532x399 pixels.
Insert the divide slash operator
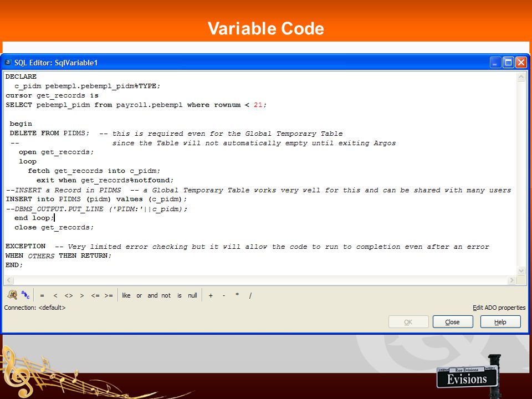pos(250,295)
